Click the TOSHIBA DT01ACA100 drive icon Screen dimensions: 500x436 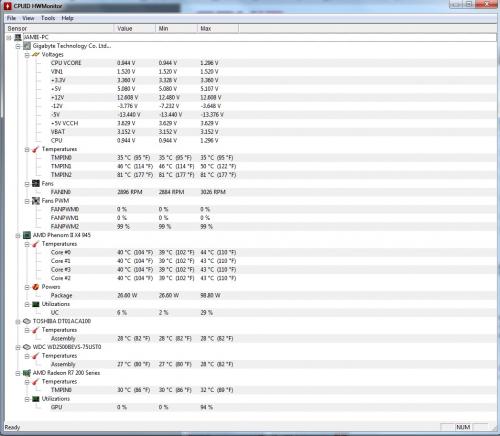point(27,321)
